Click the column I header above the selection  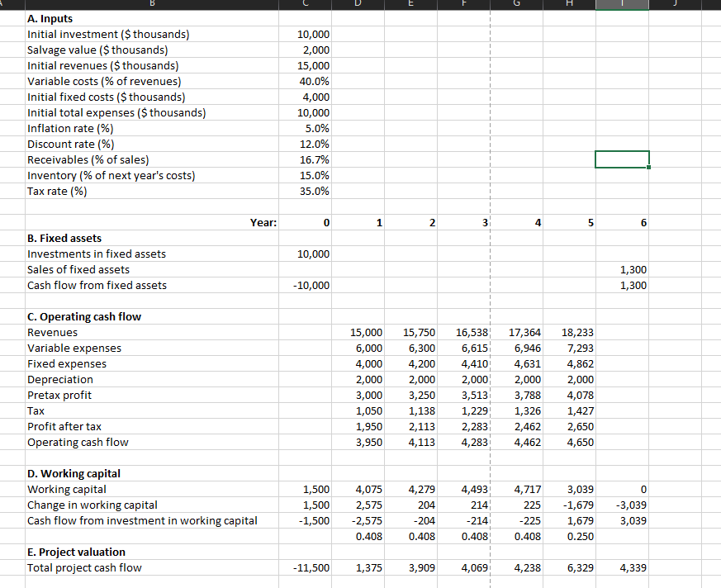click(x=622, y=4)
